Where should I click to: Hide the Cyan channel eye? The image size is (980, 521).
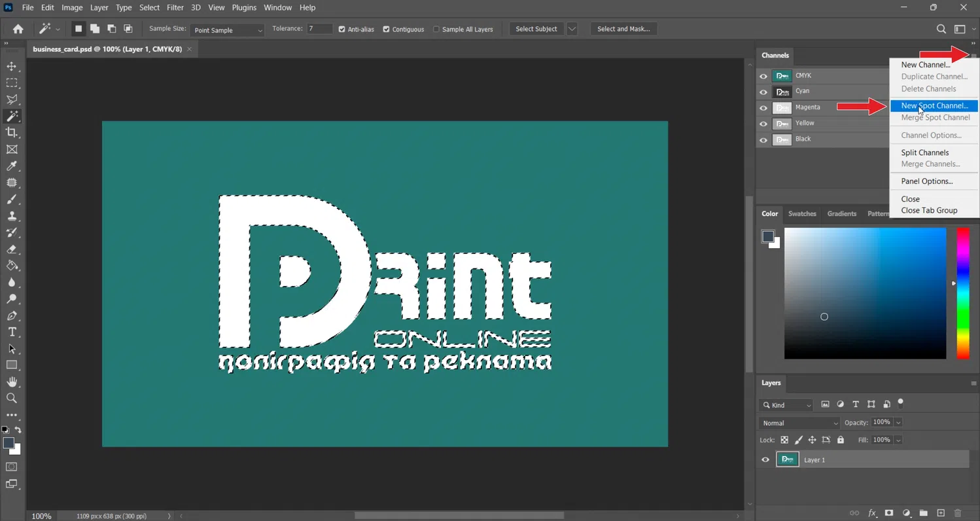pos(763,92)
